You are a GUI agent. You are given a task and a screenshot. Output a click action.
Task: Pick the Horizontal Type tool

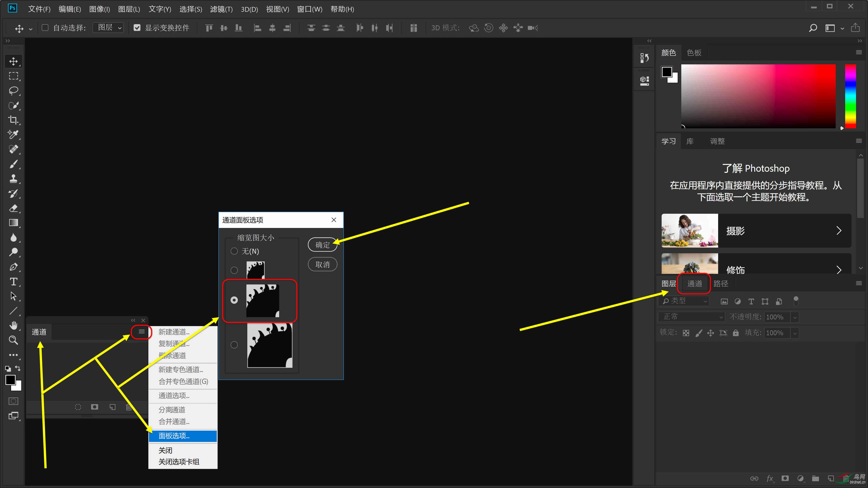point(13,282)
